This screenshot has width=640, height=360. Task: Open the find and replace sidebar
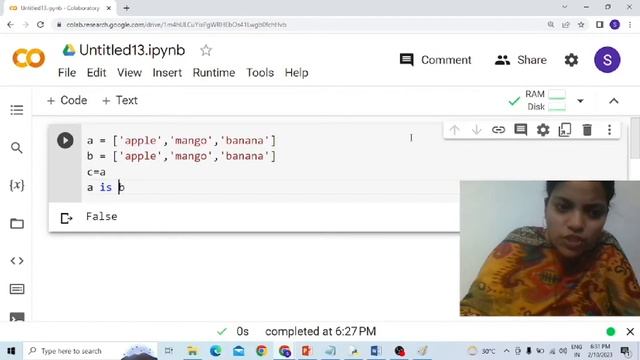point(17,148)
